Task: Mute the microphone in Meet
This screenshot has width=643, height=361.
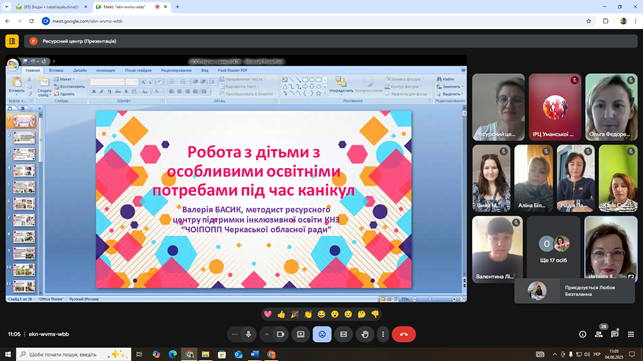Action: pyautogui.click(x=248, y=334)
